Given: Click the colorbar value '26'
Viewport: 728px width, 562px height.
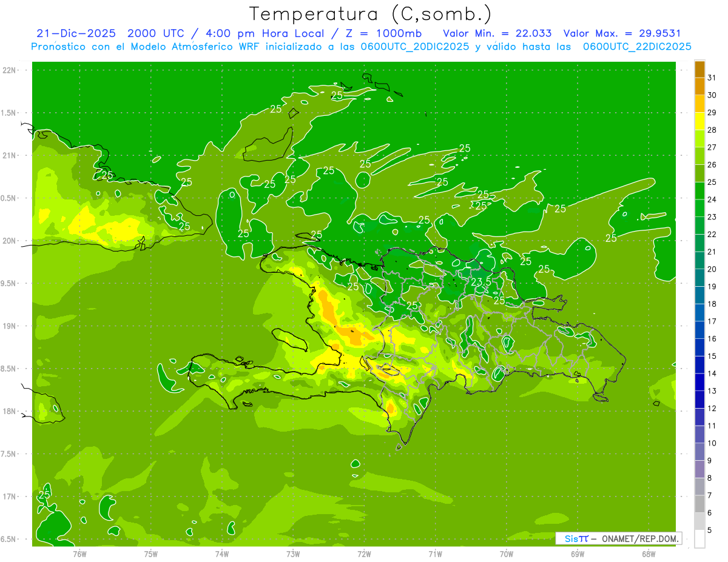Looking at the screenshot, I should click(712, 164).
